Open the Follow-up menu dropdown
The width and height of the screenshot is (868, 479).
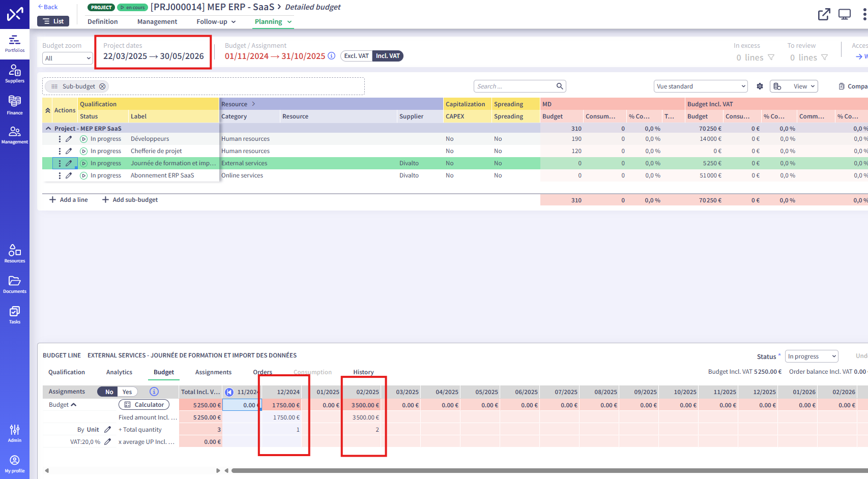216,21
